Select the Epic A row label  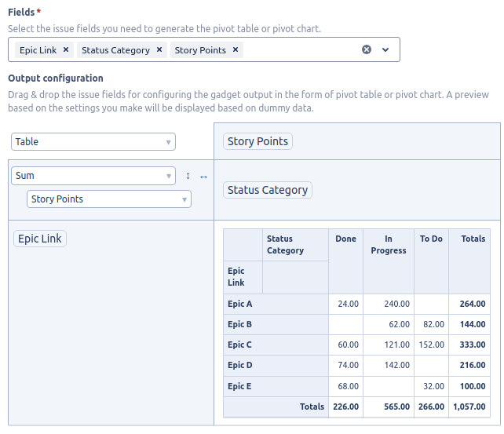pyautogui.click(x=276, y=304)
